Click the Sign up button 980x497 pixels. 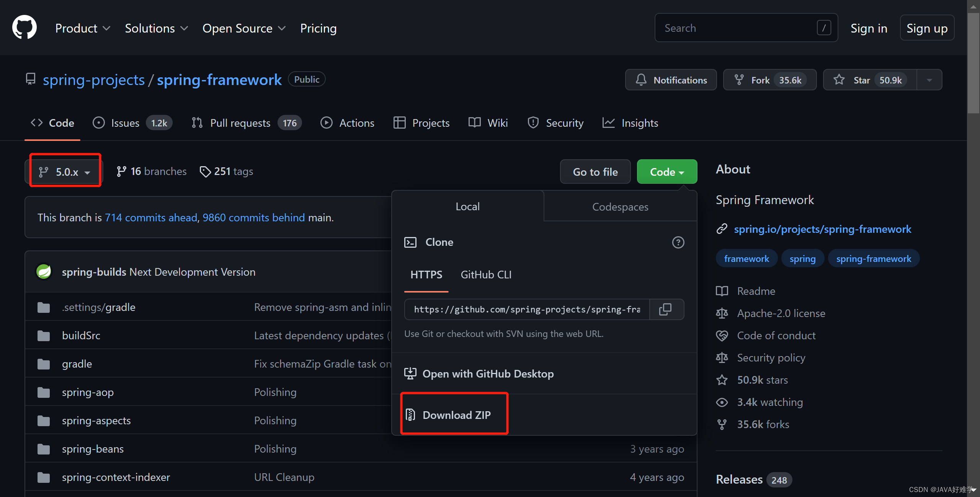tap(927, 28)
